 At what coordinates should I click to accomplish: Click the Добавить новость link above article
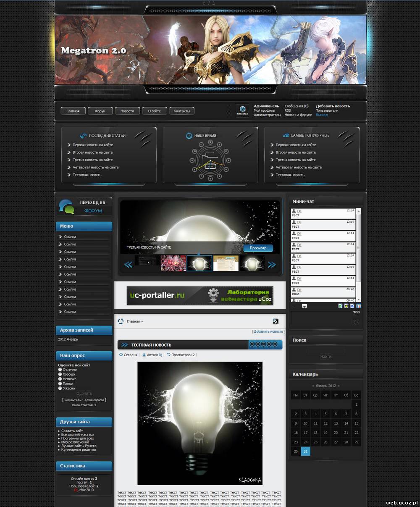coord(268,331)
